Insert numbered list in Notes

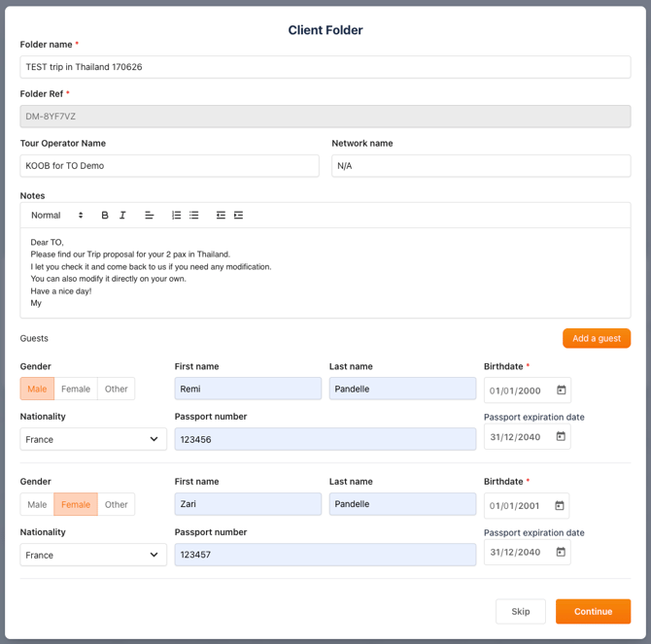click(177, 215)
